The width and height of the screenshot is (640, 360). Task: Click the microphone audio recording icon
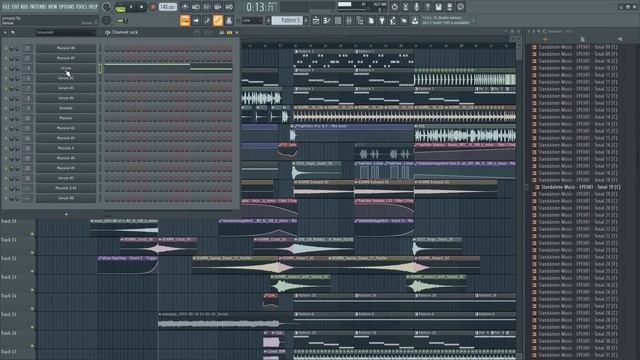tap(416, 7)
